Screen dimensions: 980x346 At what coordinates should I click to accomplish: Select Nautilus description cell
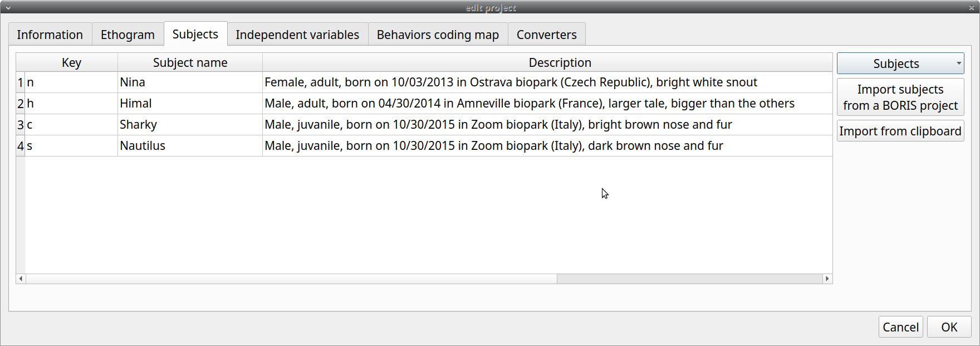pyautogui.click(x=547, y=146)
